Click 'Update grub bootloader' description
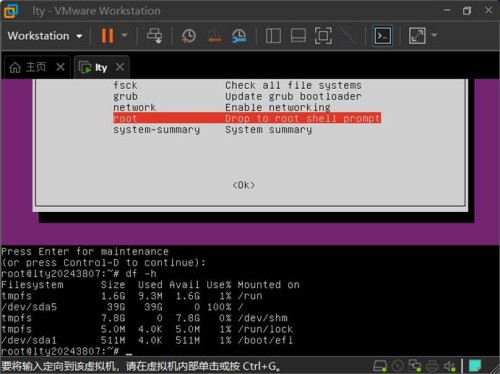Image resolution: width=500 pixels, height=374 pixels. [x=293, y=96]
